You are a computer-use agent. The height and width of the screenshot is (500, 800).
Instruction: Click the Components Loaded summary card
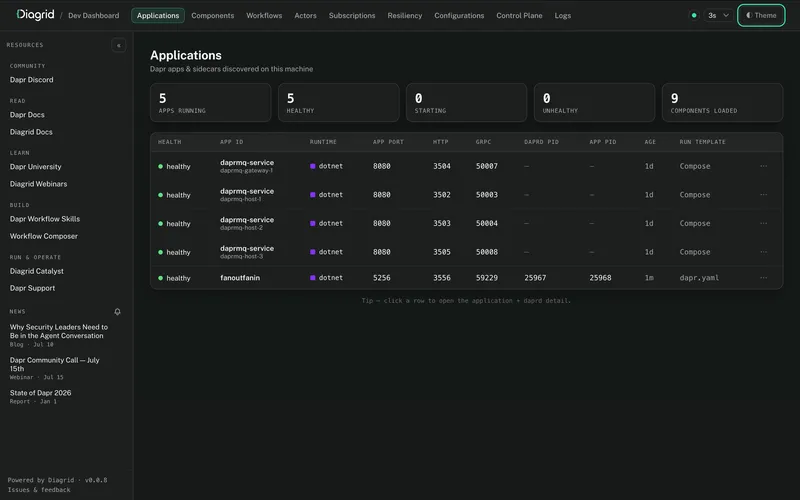722,103
